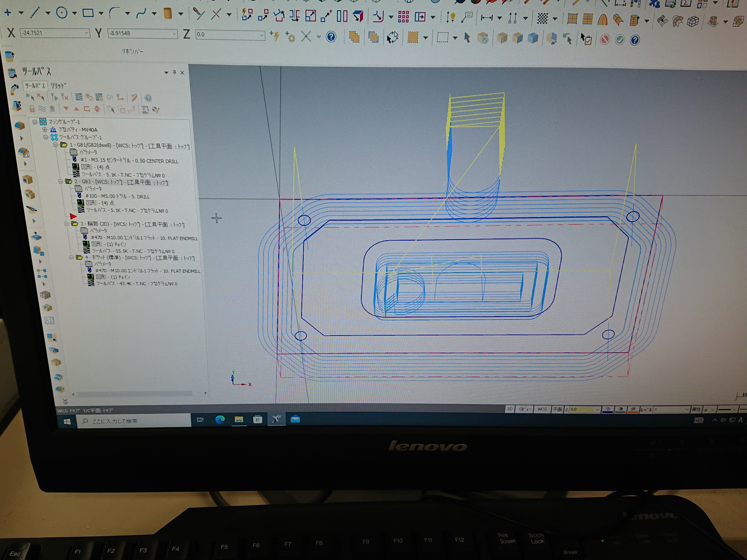This screenshot has width=747, height=560.
Task: Open the Mail app from taskbar
Action: [x=295, y=419]
